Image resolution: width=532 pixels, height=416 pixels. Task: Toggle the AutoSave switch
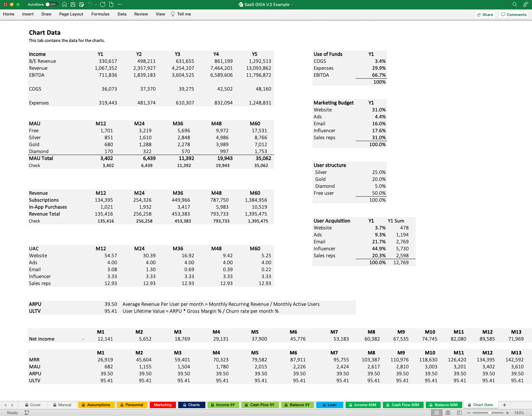tap(51, 4)
